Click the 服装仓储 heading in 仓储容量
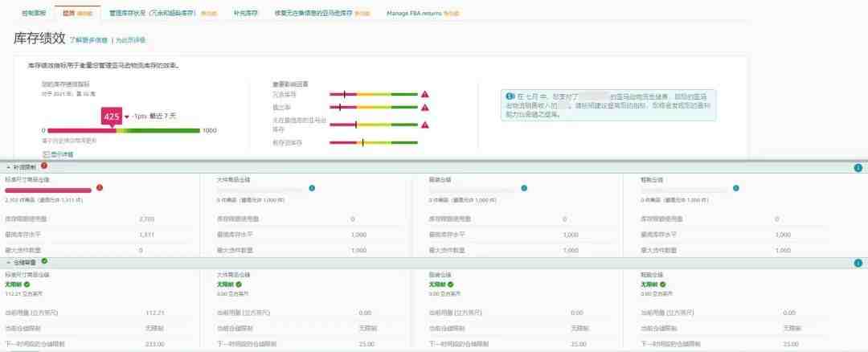The image size is (868, 352). (x=440, y=275)
